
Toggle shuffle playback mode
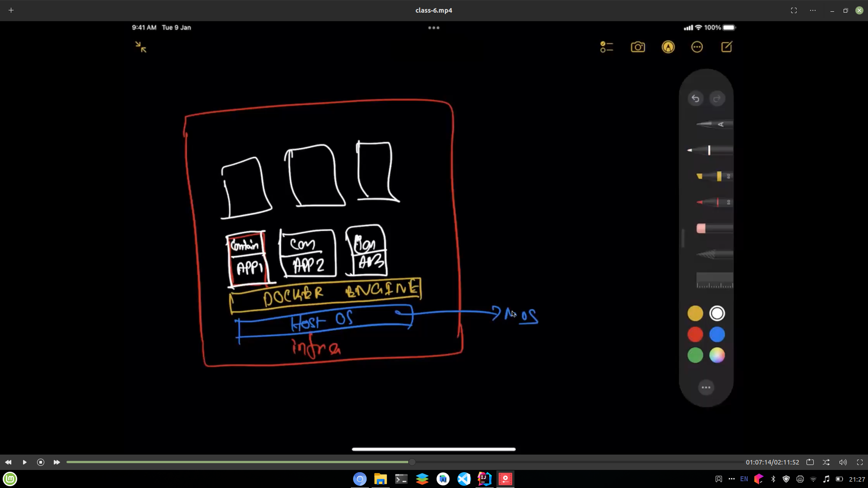click(826, 462)
